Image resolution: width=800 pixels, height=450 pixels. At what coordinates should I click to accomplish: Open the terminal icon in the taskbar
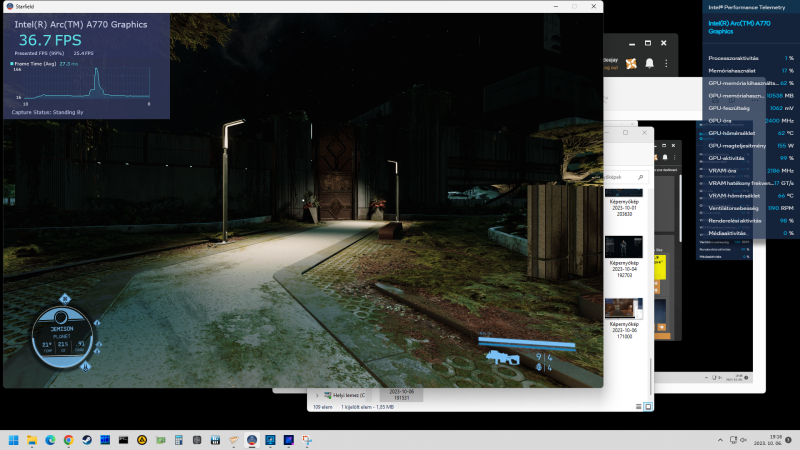click(123, 440)
